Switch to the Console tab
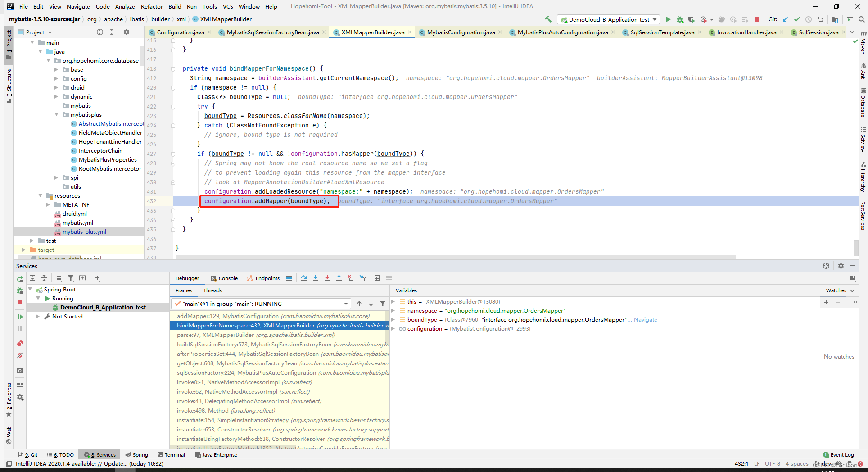 click(224, 278)
